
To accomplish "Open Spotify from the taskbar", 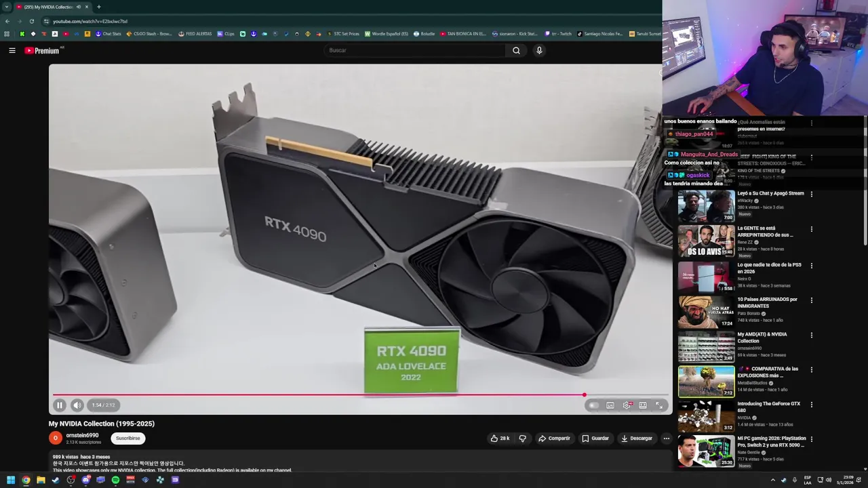I will click(115, 480).
